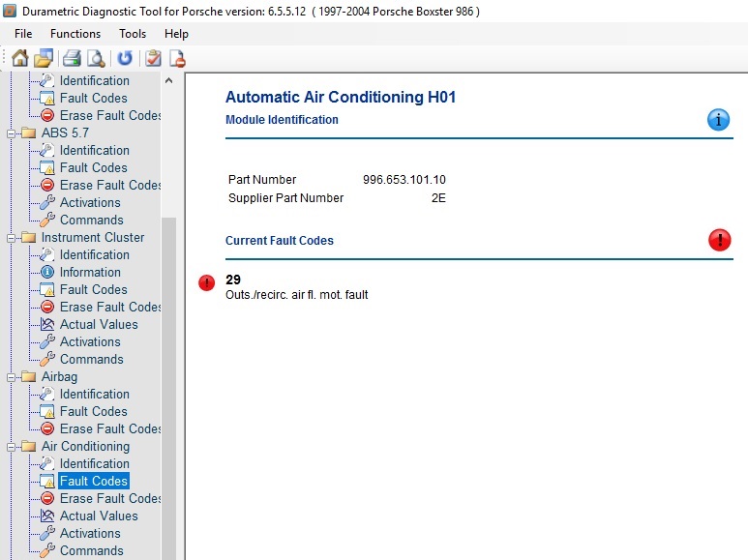Open Activations under Air Conditioning
The height and width of the screenshot is (560, 748).
[x=90, y=533]
